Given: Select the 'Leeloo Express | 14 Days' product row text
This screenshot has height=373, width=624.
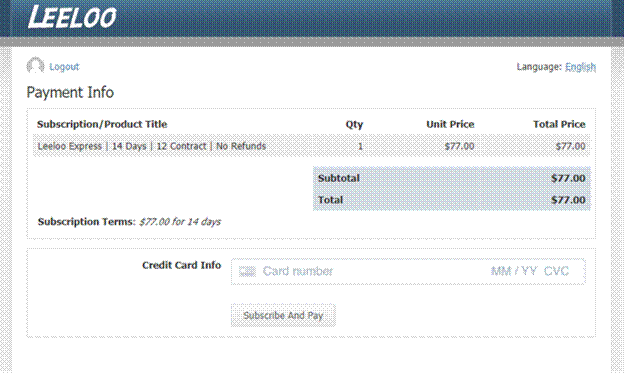Looking at the screenshot, I should [152, 146].
